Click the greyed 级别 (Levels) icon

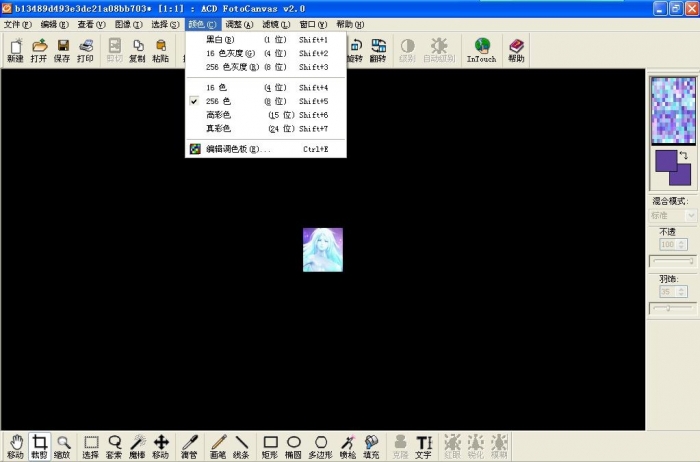(x=407, y=50)
